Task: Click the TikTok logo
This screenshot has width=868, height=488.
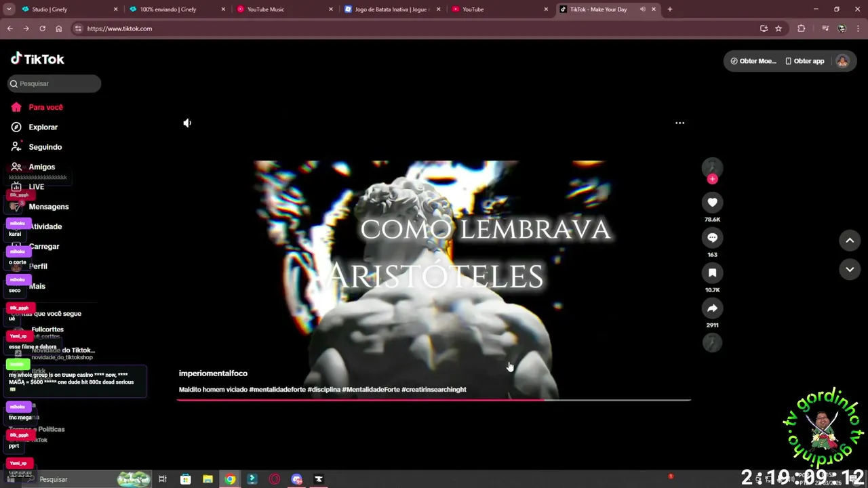Action: [37, 59]
